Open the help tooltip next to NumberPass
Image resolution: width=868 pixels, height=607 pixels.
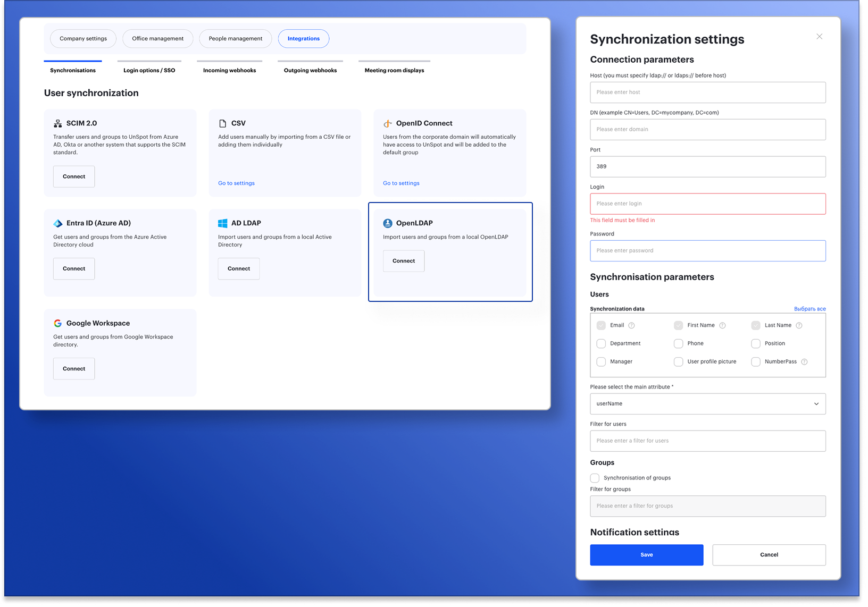(x=804, y=362)
